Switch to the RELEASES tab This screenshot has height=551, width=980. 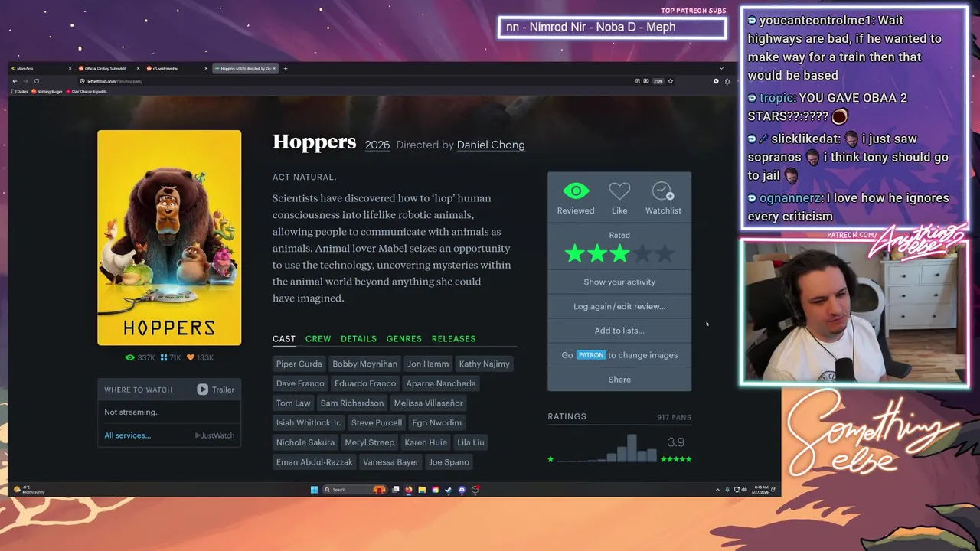453,338
